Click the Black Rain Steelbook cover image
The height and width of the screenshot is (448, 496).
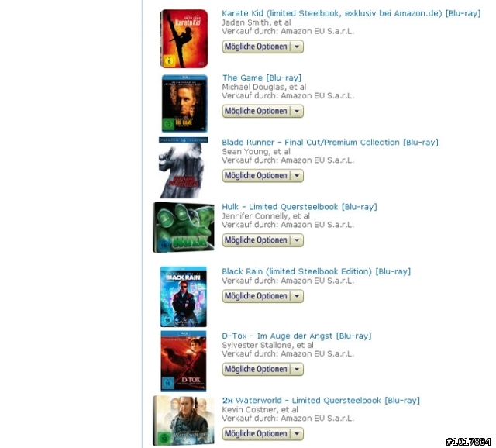[184, 297]
